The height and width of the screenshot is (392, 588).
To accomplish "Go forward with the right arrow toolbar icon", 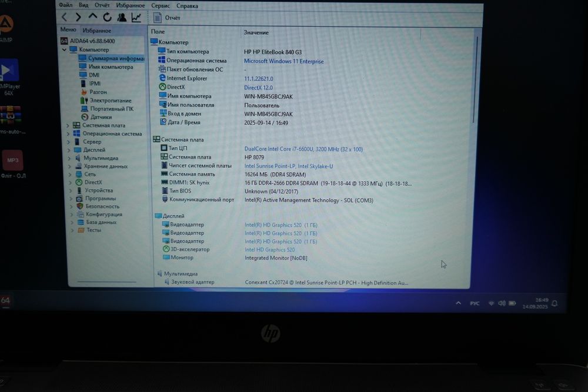I will click(78, 17).
